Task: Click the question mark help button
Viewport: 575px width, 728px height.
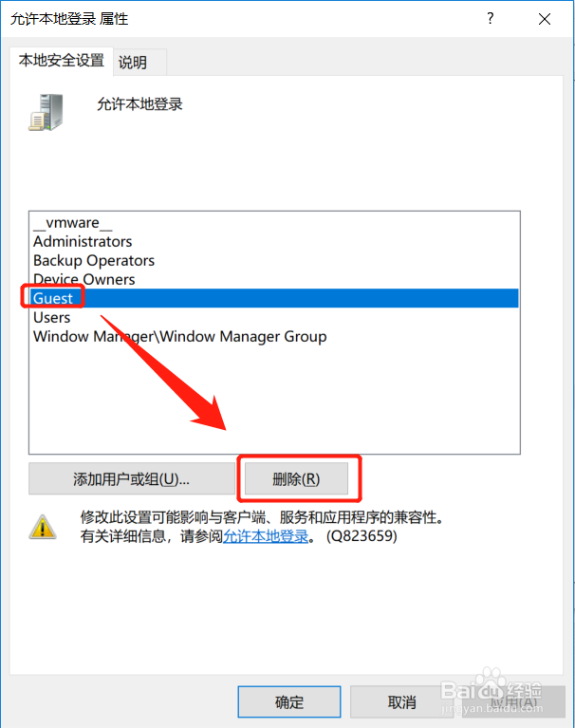Action: 490,19
